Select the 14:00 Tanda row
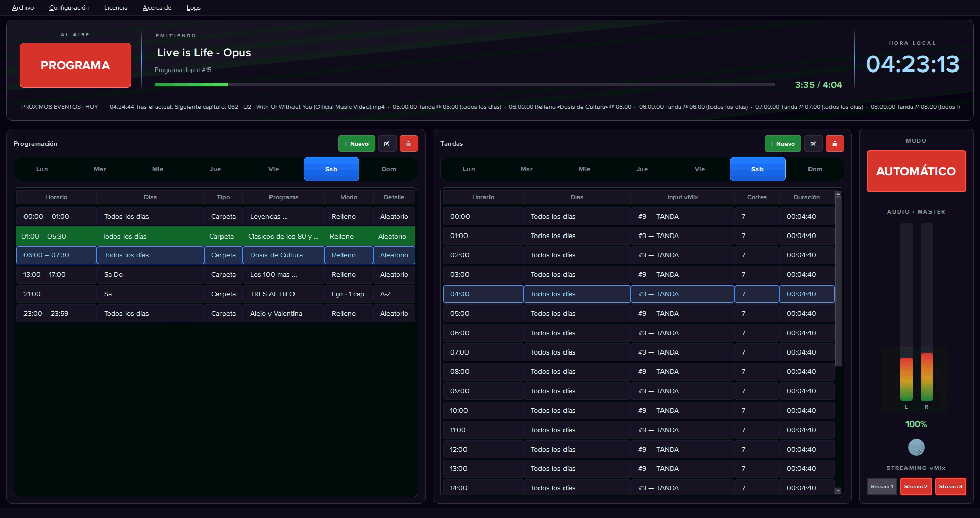The width and height of the screenshot is (980, 518). point(639,488)
